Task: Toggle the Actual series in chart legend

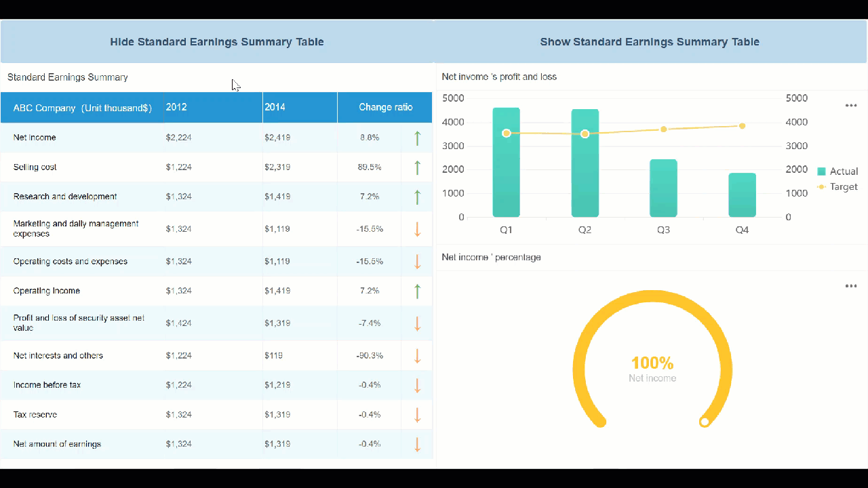Action: (x=837, y=171)
